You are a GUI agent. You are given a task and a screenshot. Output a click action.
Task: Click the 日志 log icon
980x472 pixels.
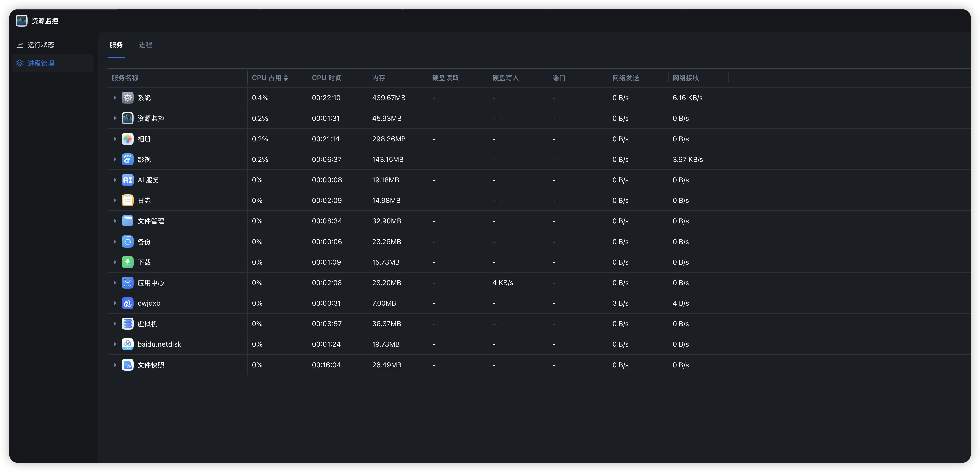tap(127, 201)
